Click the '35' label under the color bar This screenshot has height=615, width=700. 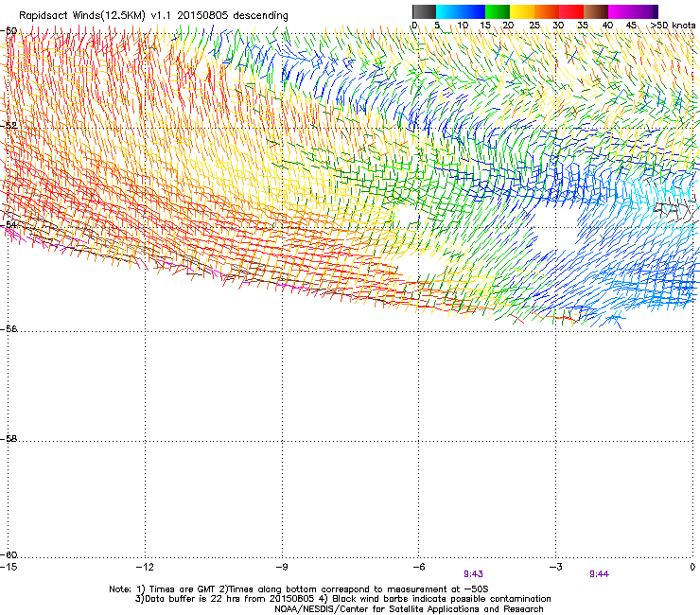pyautogui.click(x=583, y=26)
